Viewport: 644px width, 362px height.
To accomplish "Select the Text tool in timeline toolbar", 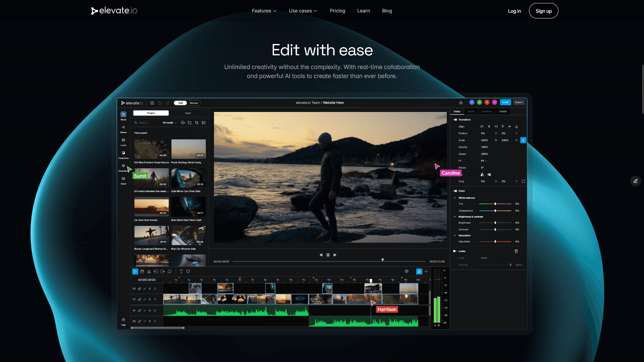I will point(181,271).
